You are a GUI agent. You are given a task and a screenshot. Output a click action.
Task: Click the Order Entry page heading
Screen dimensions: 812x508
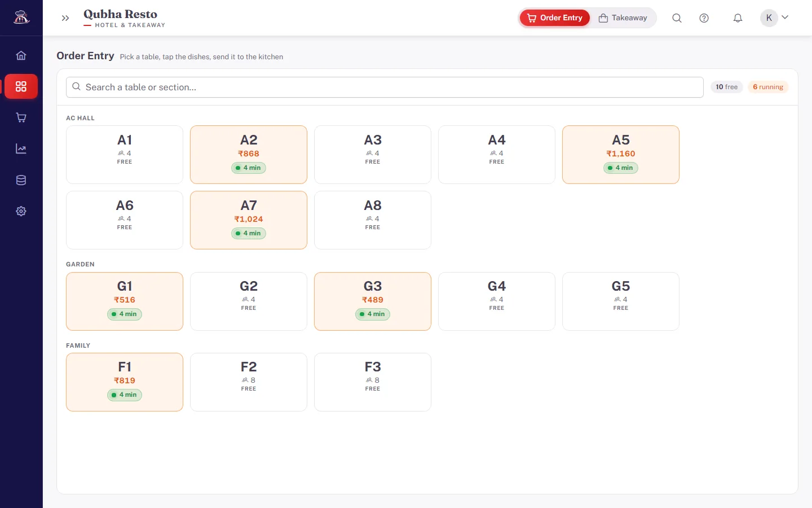(85, 56)
